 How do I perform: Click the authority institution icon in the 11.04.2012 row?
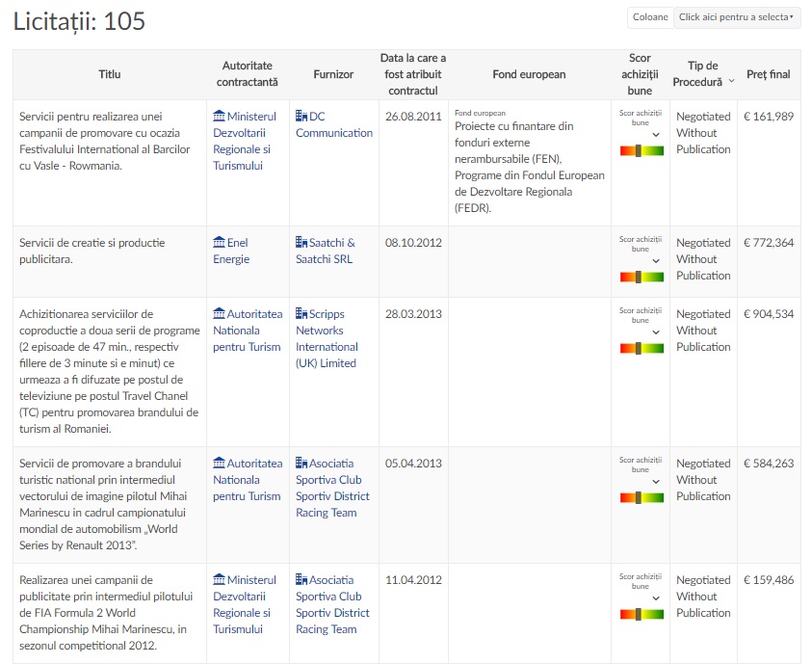[219, 580]
